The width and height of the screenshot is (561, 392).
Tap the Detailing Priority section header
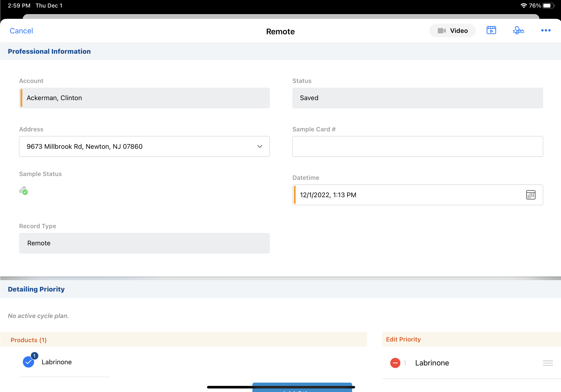click(x=36, y=289)
